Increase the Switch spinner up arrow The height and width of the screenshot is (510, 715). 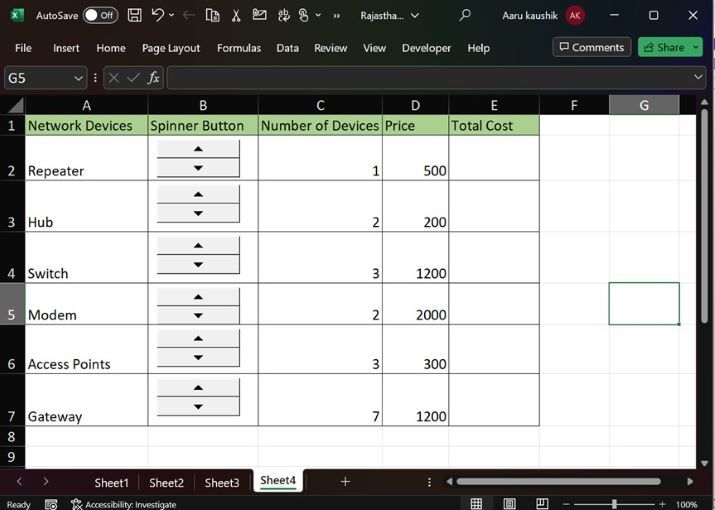point(198,246)
